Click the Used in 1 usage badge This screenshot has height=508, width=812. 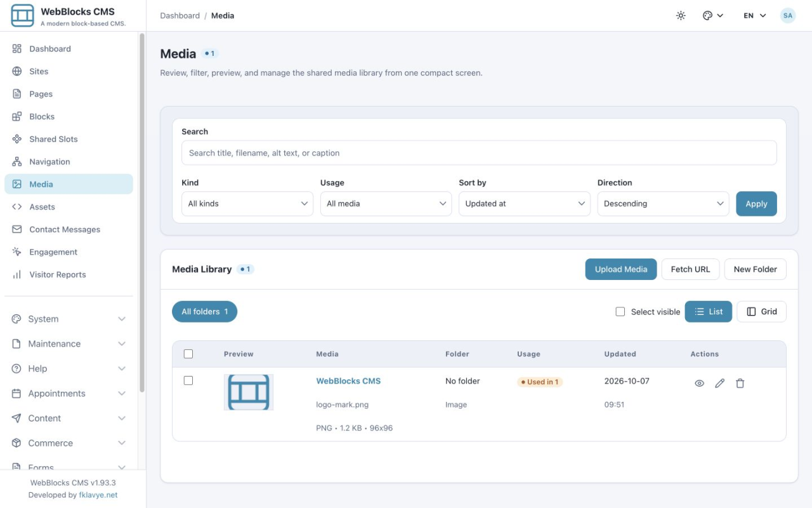pyautogui.click(x=540, y=382)
